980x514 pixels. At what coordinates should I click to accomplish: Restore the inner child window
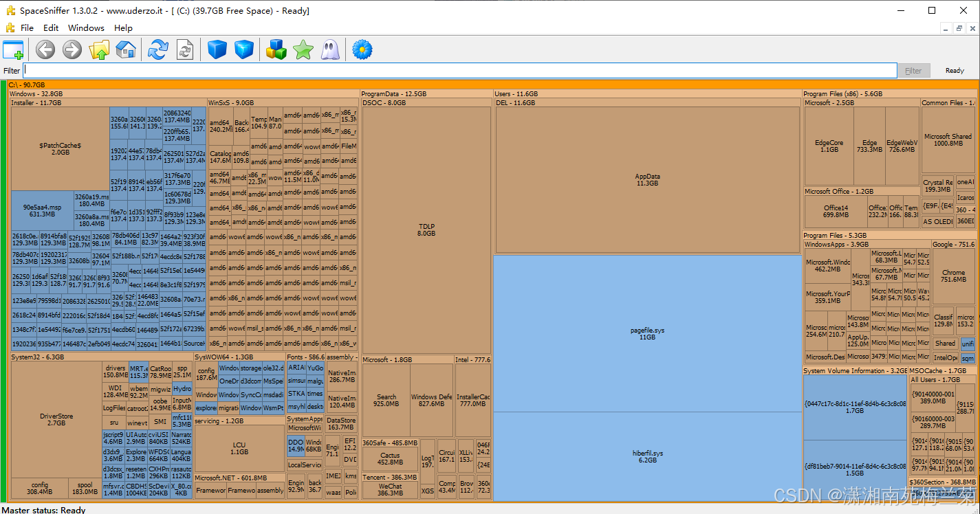pos(959,28)
